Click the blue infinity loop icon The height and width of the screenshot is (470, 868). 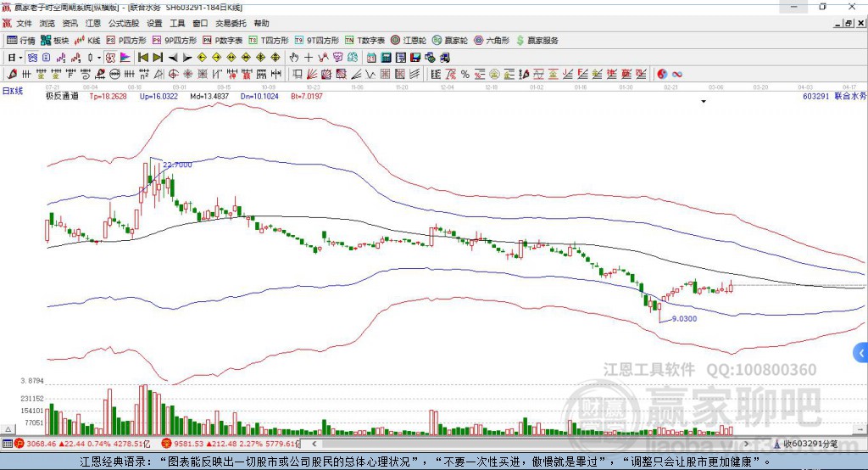coord(677,74)
